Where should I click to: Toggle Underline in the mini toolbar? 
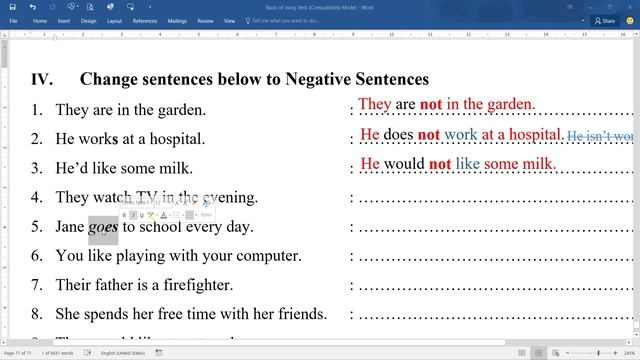point(142,215)
